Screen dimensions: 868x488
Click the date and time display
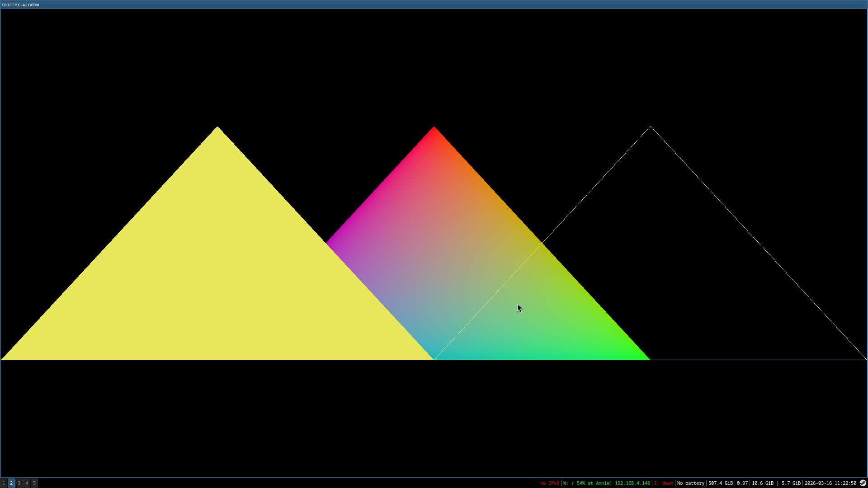pyautogui.click(x=830, y=483)
